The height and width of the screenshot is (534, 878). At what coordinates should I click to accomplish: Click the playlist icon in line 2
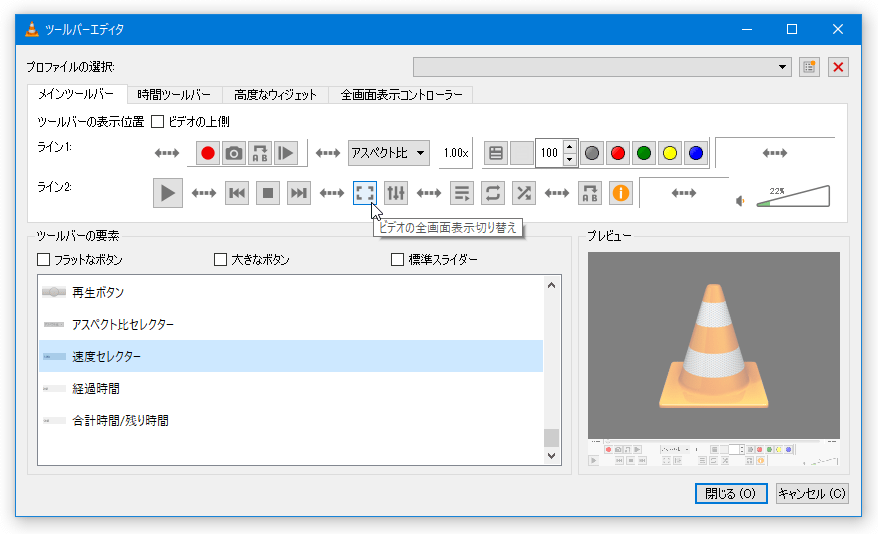(x=462, y=193)
